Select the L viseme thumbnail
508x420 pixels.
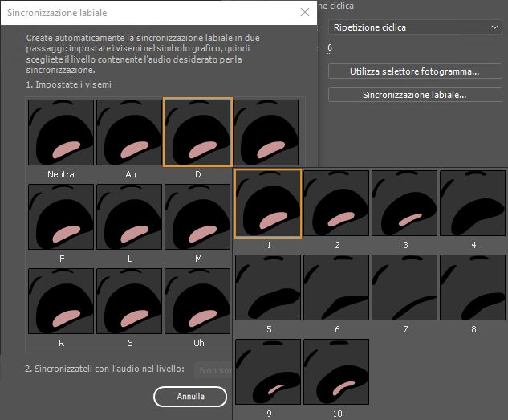click(129, 217)
